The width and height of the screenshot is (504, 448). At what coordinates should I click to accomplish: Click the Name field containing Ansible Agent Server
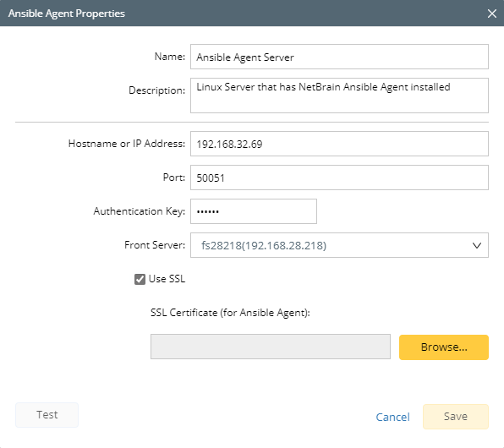[339, 57]
